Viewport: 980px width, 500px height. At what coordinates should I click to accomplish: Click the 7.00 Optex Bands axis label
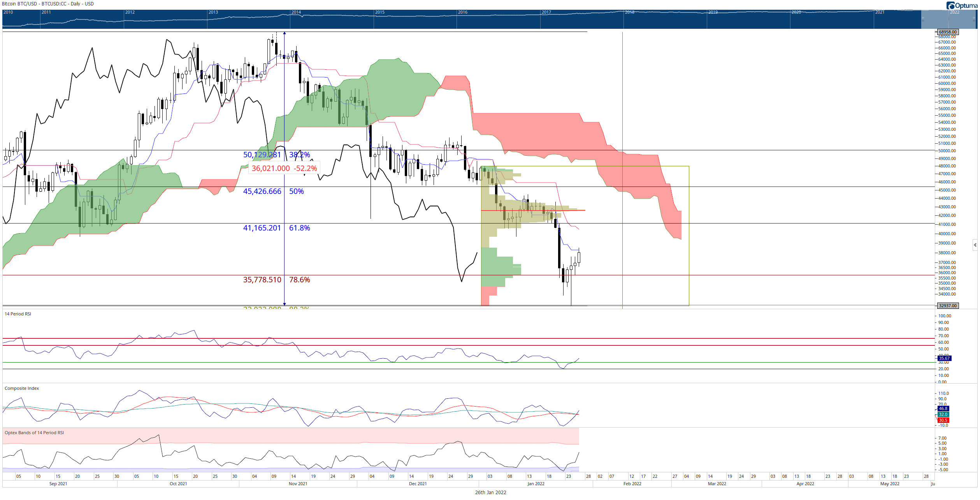pos(943,438)
